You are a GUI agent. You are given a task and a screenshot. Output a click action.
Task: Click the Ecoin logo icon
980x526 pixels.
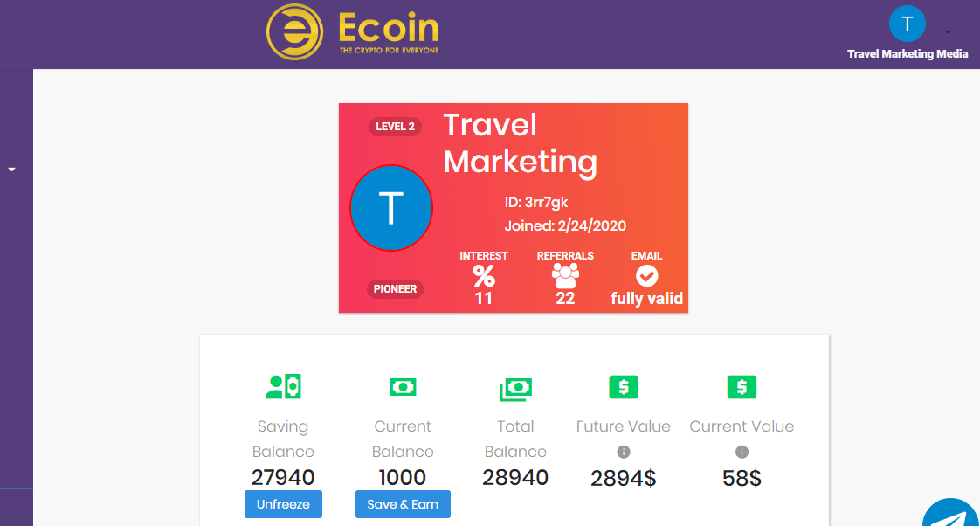click(294, 32)
